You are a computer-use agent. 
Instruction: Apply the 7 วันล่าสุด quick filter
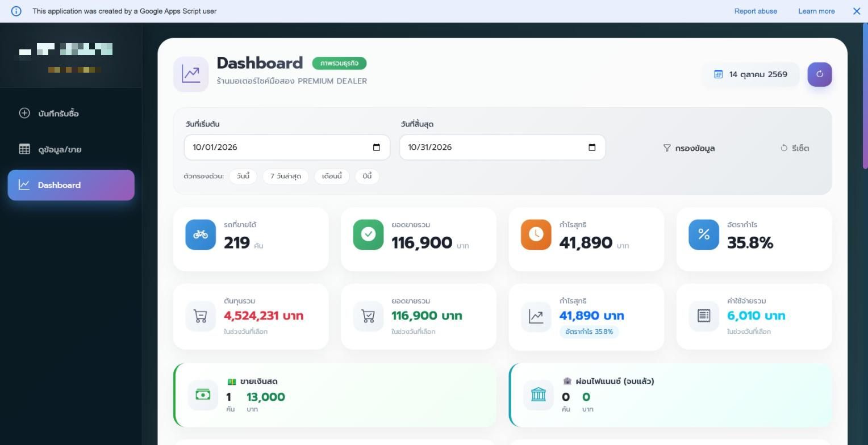pos(285,176)
